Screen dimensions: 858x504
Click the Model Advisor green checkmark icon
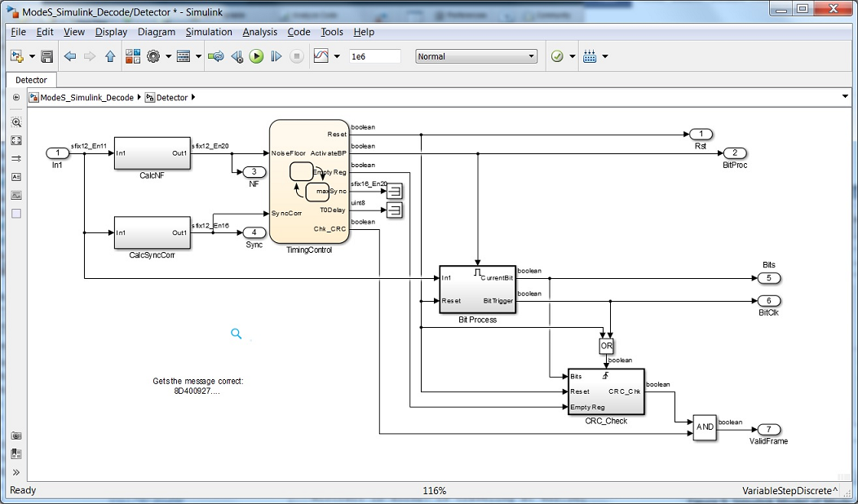[557, 56]
